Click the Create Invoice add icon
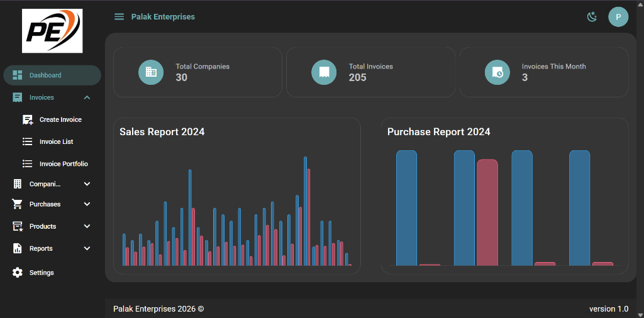 coord(28,119)
